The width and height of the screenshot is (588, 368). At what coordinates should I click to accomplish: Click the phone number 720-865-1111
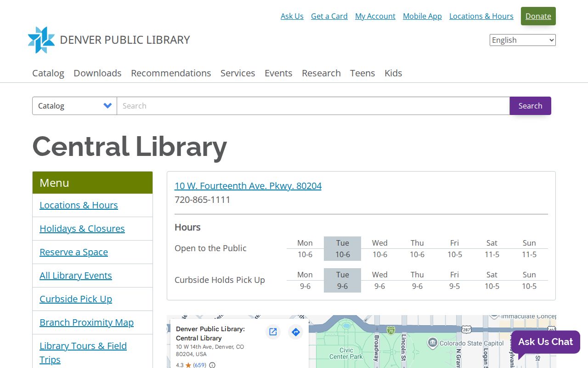203,200
